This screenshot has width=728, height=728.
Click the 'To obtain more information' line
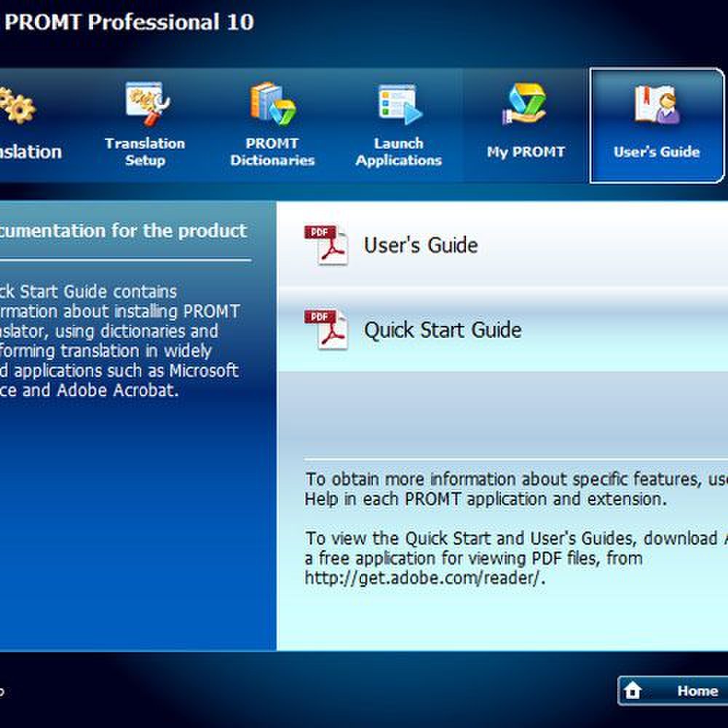point(516,479)
